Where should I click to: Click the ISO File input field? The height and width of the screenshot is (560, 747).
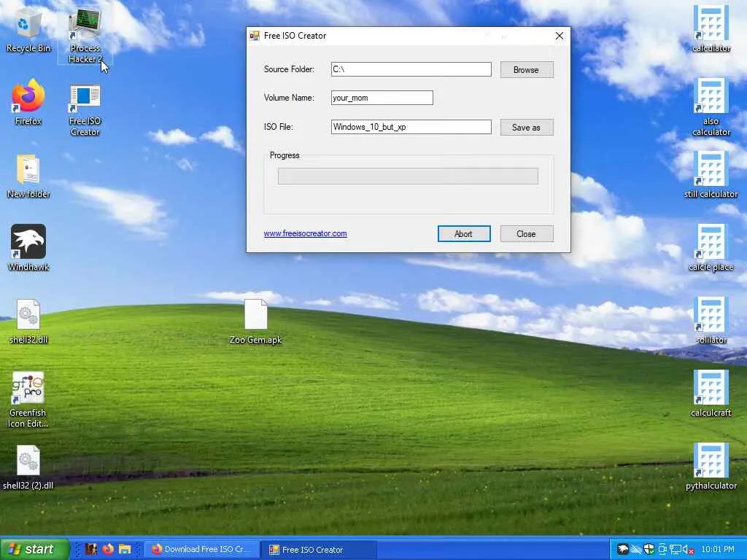pos(411,127)
